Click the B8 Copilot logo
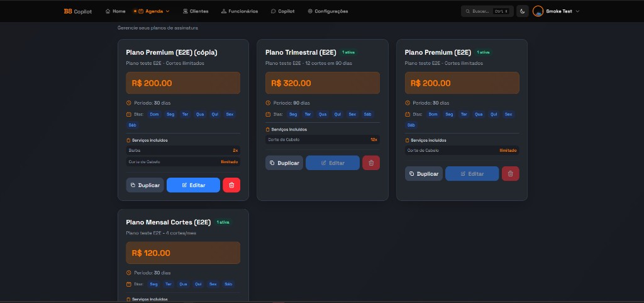 [x=77, y=11]
